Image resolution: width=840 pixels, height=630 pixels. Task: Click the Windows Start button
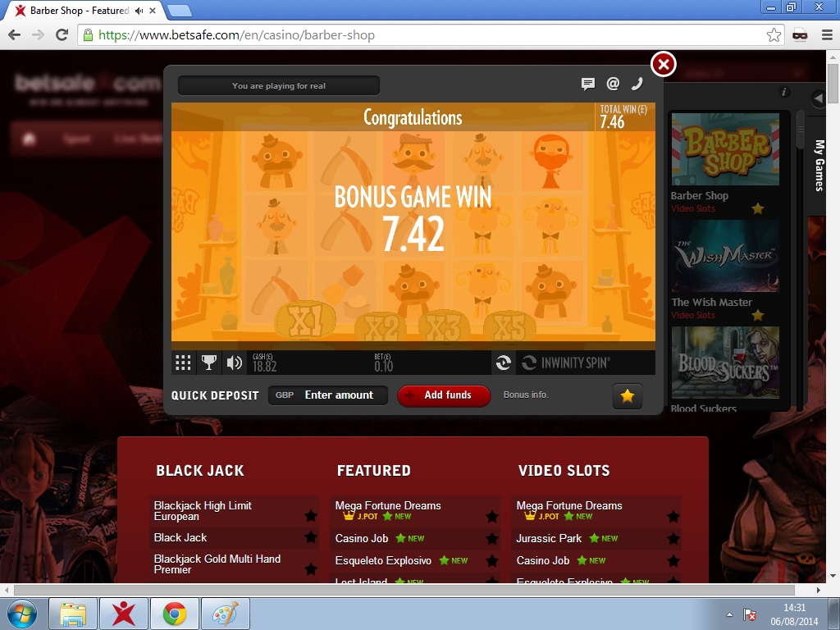click(x=22, y=614)
